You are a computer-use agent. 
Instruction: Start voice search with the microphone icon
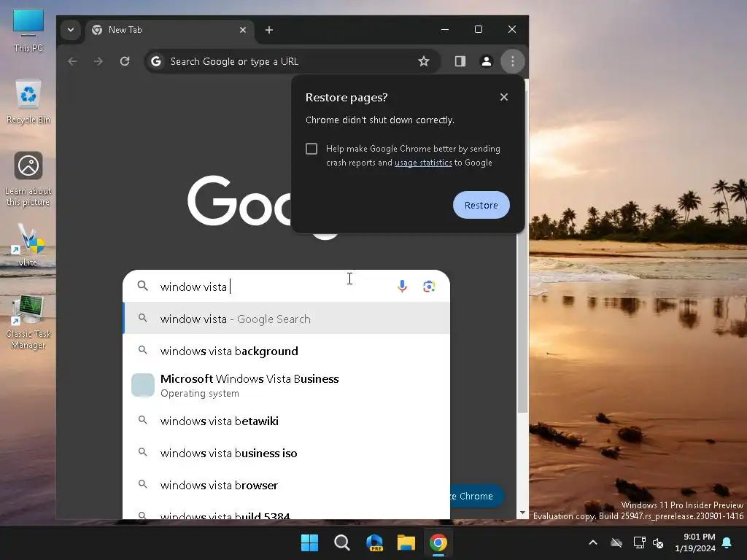[x=402, y=286]
